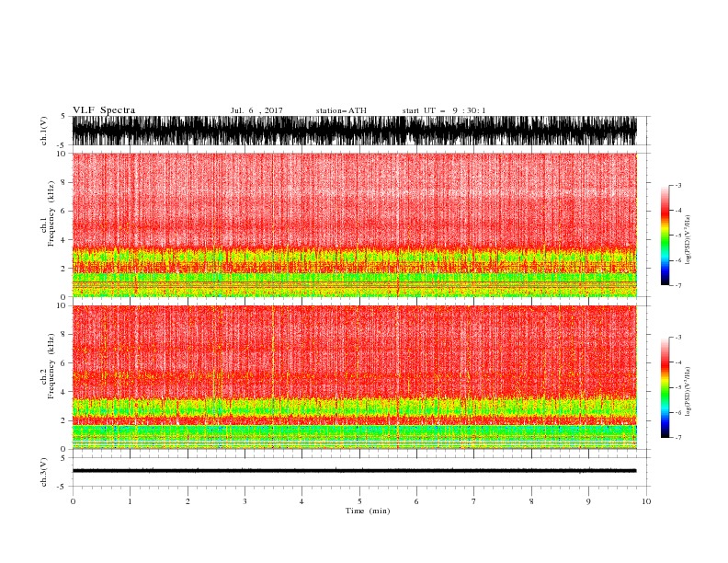Click the "5" tick on ch.1(V) axis
728x563 pixels.
click(x=64, y=116)
